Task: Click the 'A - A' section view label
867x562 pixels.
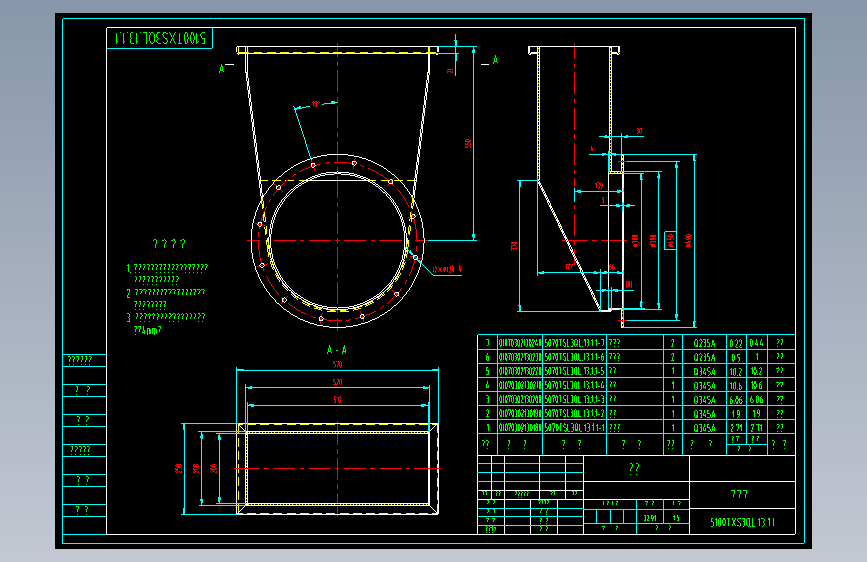Action: pos(337,350)
